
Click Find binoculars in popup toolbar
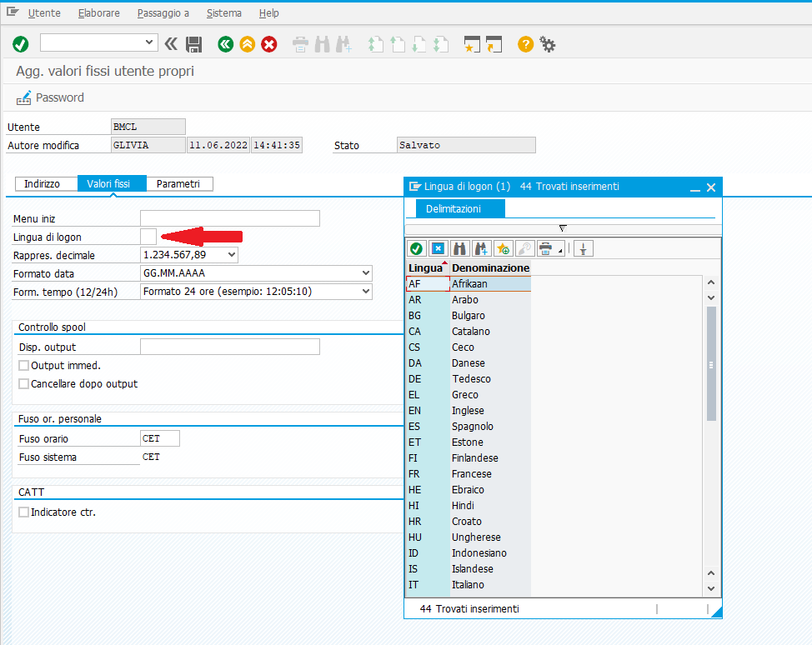point(459,249)
